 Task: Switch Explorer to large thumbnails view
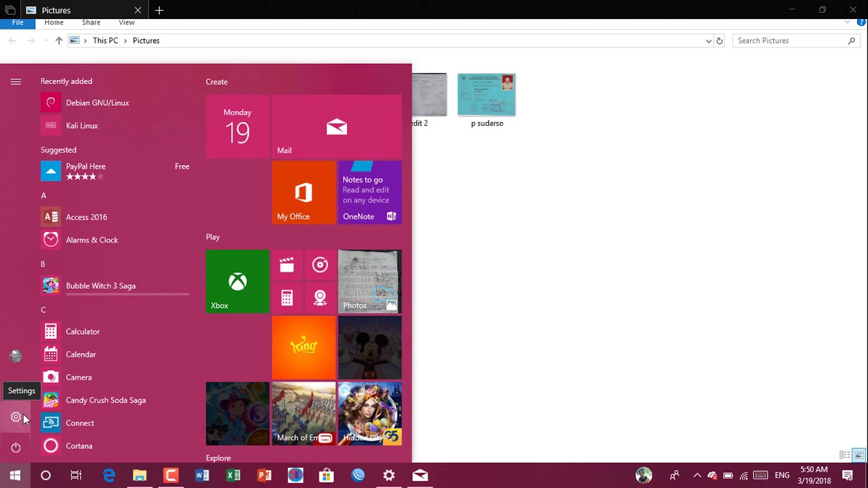(x=859, y=455)
